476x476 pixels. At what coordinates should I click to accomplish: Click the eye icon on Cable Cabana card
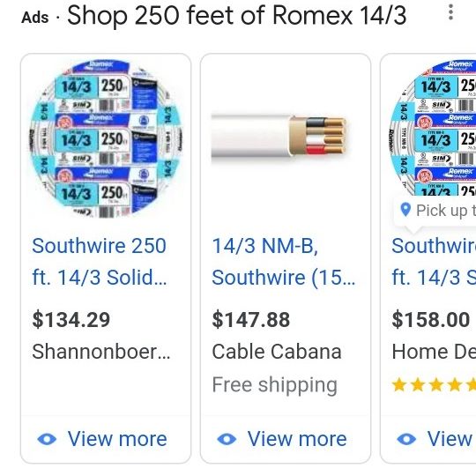coord(227,439)
